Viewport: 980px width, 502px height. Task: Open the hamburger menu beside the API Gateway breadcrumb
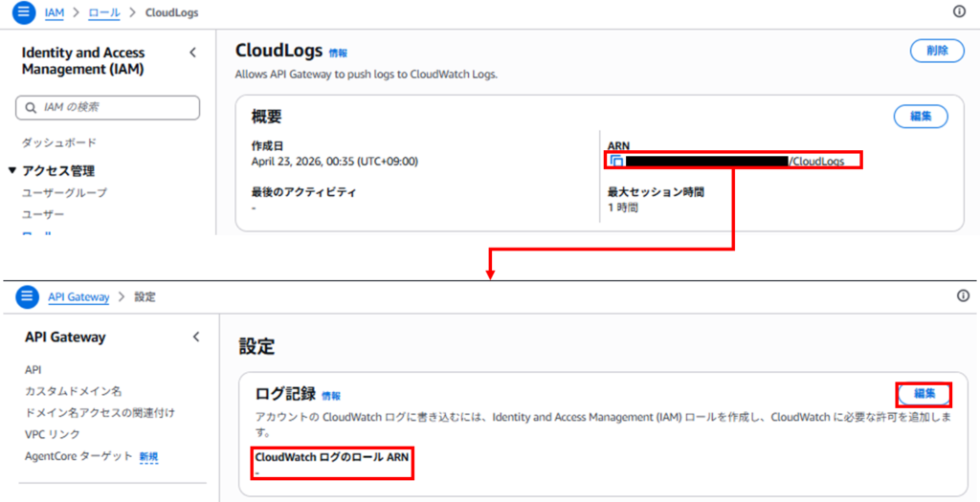26,296
